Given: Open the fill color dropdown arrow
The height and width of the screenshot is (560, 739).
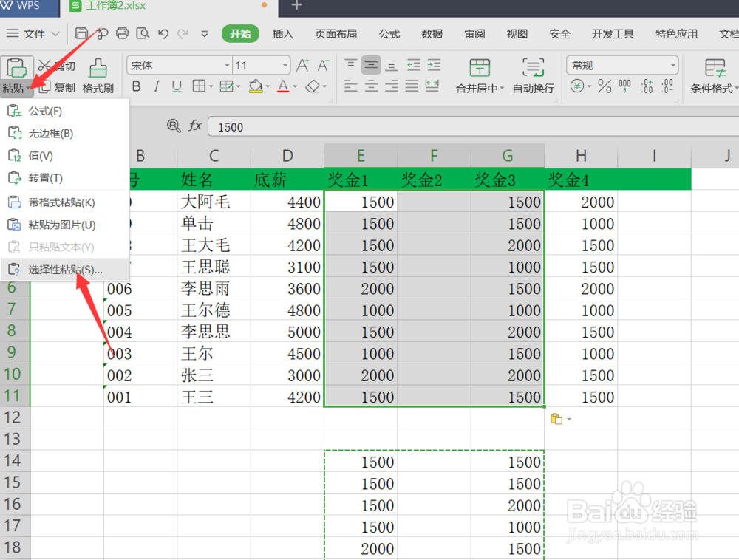Looking at the screenshot, I should click(x=268, y=86).
